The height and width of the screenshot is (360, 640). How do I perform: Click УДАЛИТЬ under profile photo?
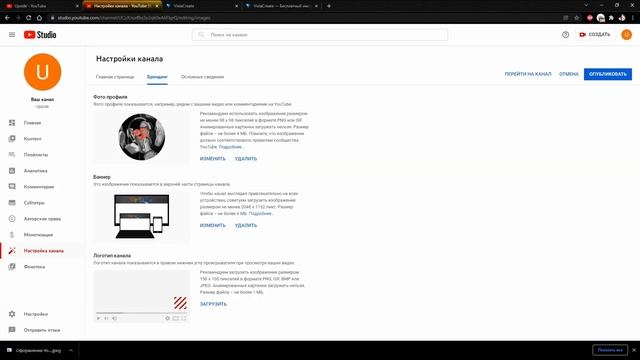[246, 159]
